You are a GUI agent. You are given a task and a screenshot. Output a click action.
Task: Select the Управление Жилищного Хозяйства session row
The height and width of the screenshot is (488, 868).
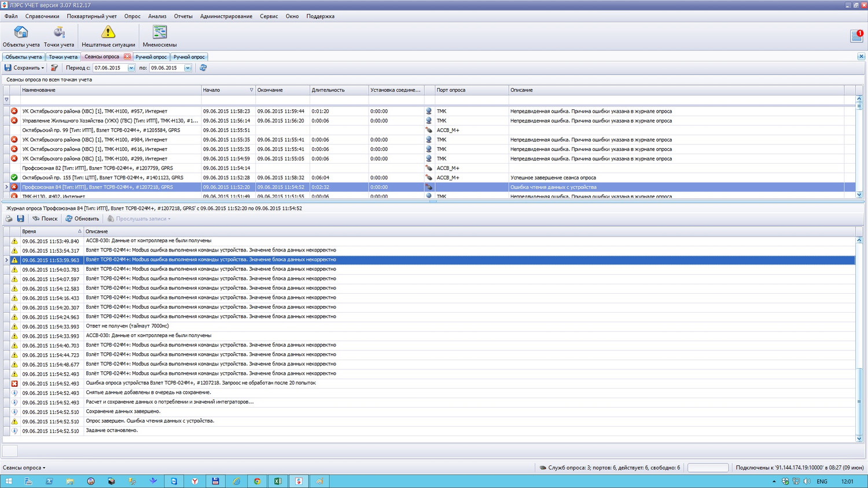pos(429,121)
